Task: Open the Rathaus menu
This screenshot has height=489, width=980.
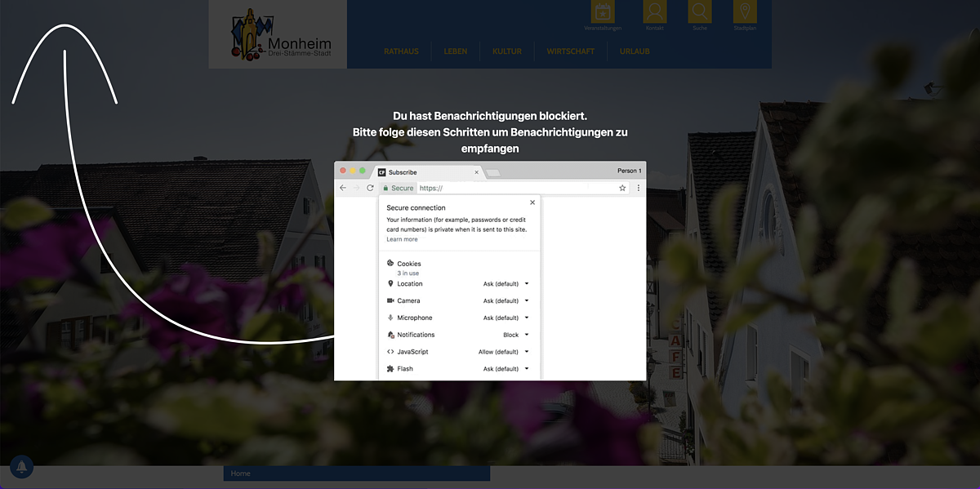Action: click(x=401, y=51)
